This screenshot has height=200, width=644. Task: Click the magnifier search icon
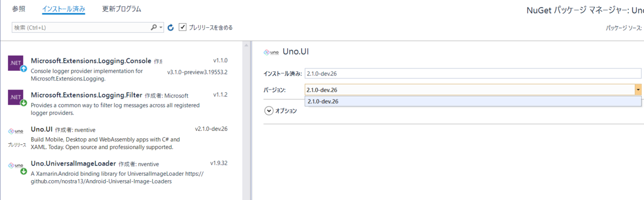point(153,27)
